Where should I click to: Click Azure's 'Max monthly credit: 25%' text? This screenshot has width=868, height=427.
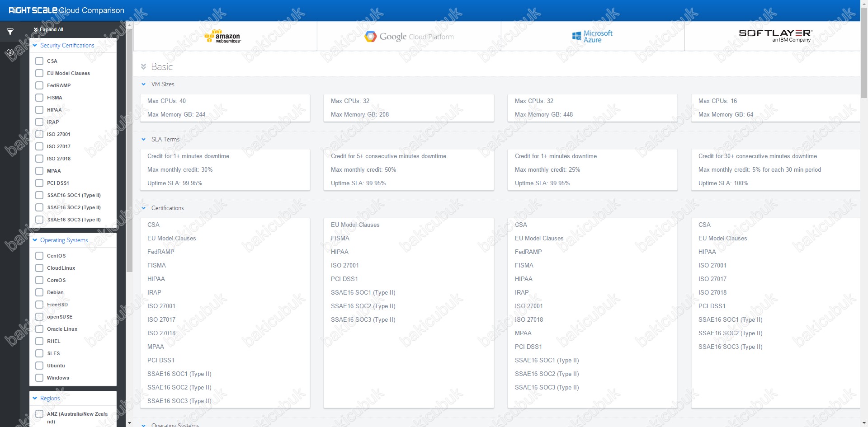[547, 169]
